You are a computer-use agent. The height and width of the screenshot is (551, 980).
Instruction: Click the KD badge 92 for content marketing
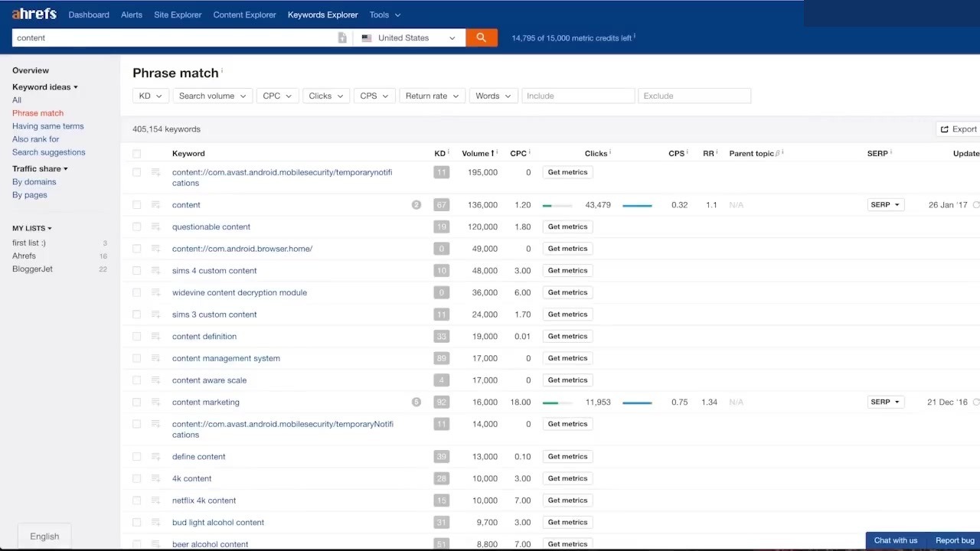click(441, 402)
